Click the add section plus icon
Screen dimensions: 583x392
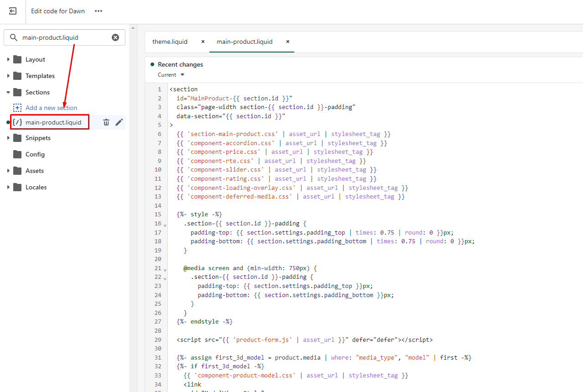(17, 108)
